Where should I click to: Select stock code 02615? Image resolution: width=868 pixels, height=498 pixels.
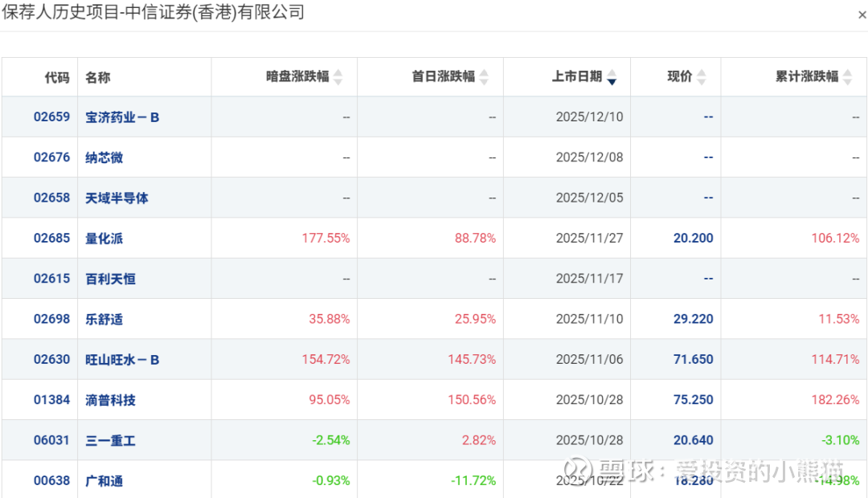click(51, 279)
